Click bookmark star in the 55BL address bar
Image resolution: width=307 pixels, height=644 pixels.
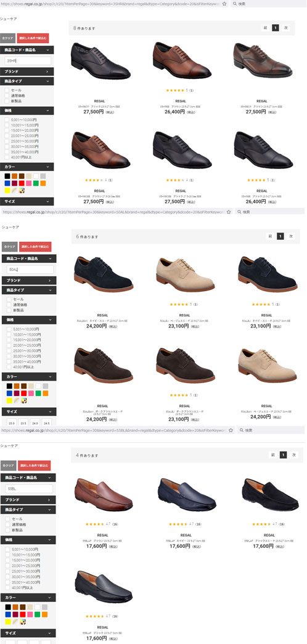pyautogui.click(x=231, y=430)
